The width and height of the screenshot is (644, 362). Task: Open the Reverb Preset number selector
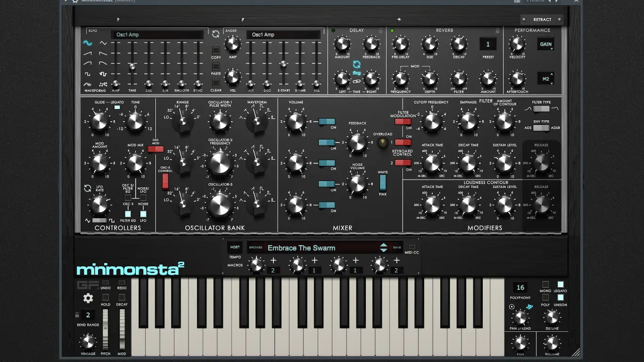coord(488,44)
